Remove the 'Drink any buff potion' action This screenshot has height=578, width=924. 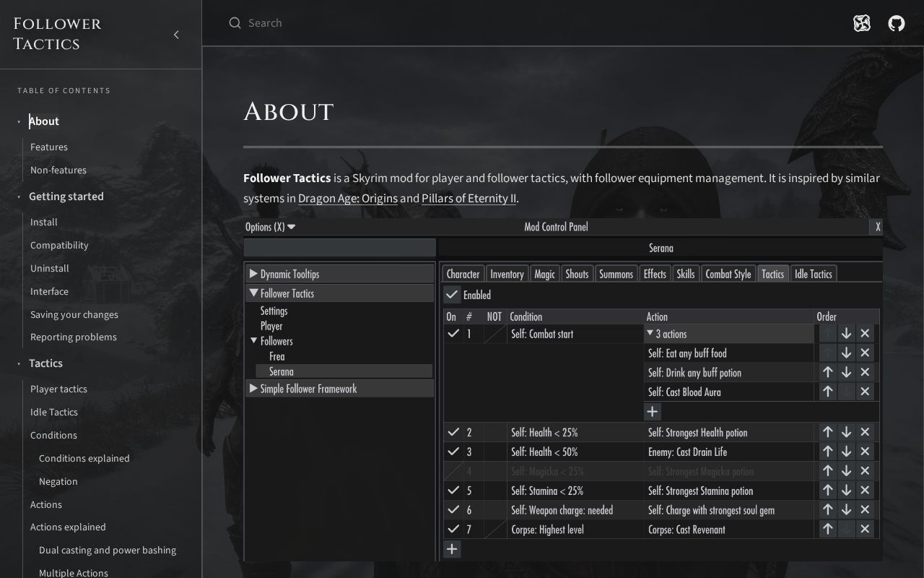pyautogui.click(x=865, y=372)
